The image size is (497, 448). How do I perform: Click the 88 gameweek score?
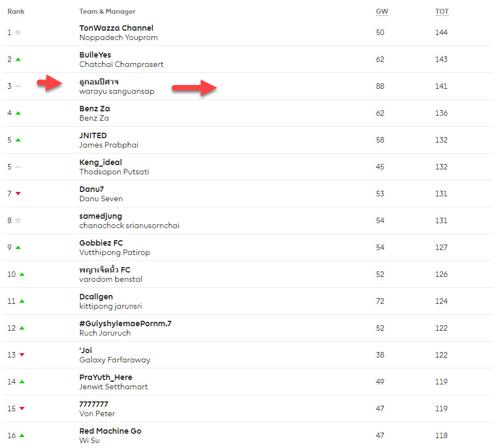click(x=380, y=86)
